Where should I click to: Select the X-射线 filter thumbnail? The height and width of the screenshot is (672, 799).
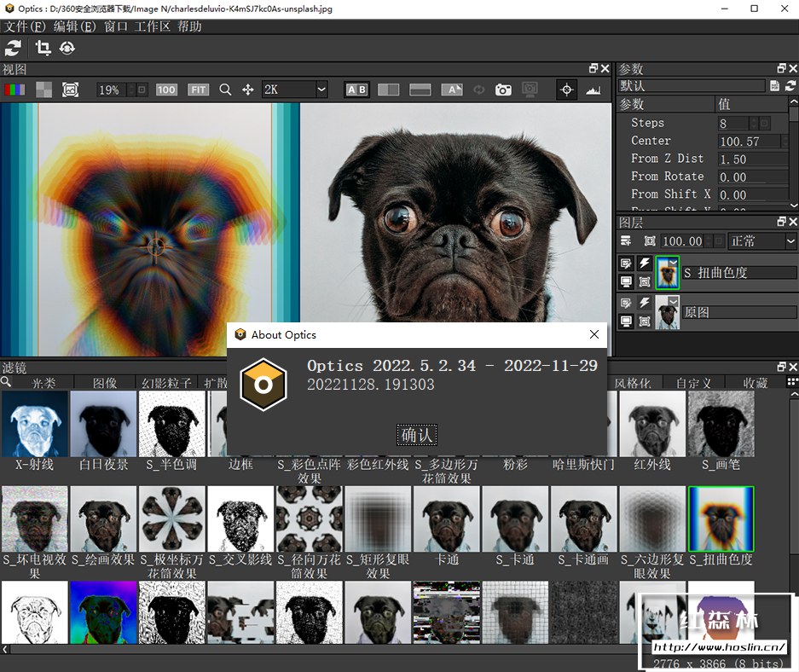pyautogui.click(x=35, y=424)
